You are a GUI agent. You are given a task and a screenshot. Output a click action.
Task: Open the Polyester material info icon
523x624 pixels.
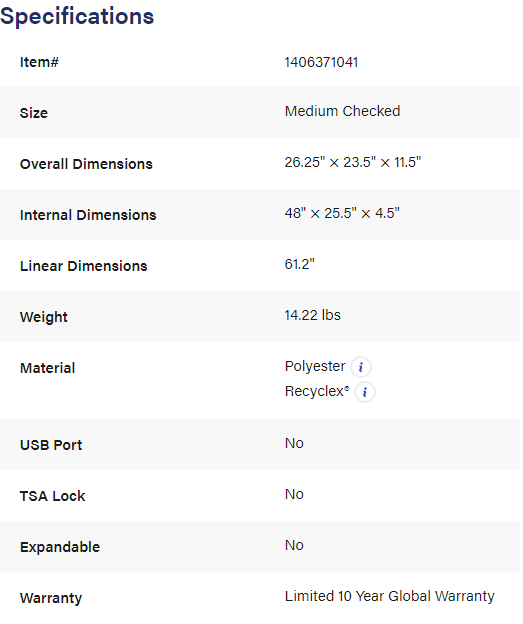coord(361,367)
